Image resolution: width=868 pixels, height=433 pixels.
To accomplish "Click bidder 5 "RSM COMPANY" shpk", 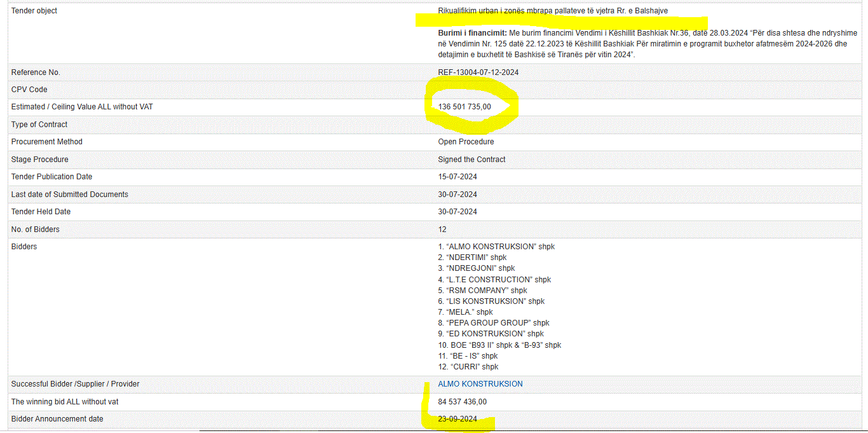I will (x=483, y=291).
